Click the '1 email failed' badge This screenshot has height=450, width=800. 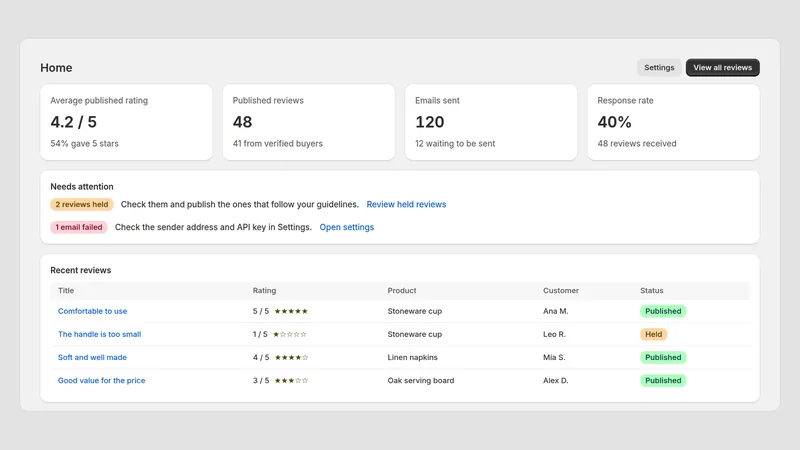[x=79, y=227]
